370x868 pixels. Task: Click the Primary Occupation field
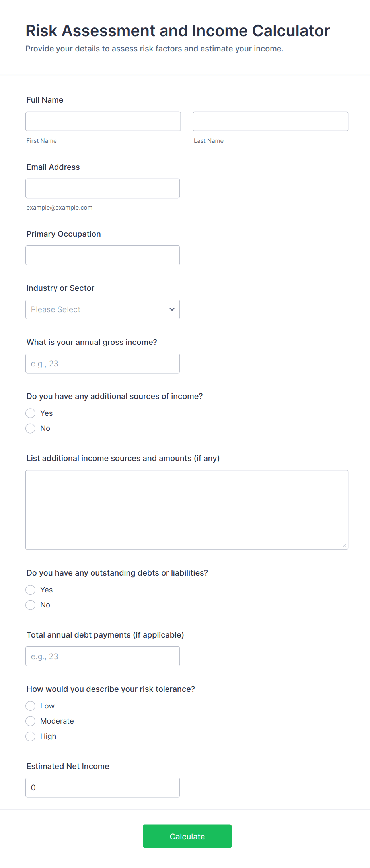coord(103,255)
